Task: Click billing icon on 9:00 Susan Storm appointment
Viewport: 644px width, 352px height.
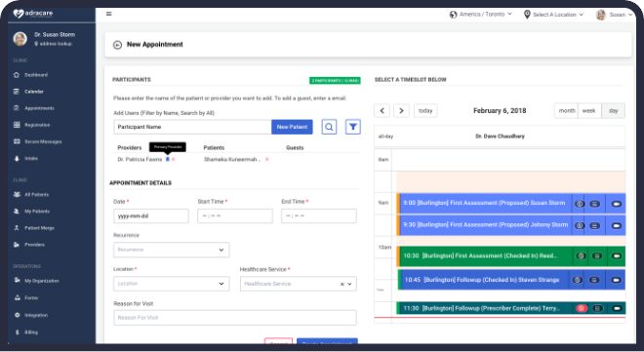Action: tap(579, 204)
